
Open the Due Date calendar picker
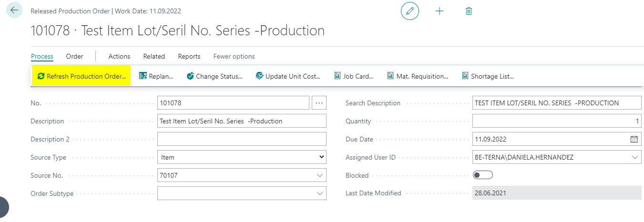(634, 140)
